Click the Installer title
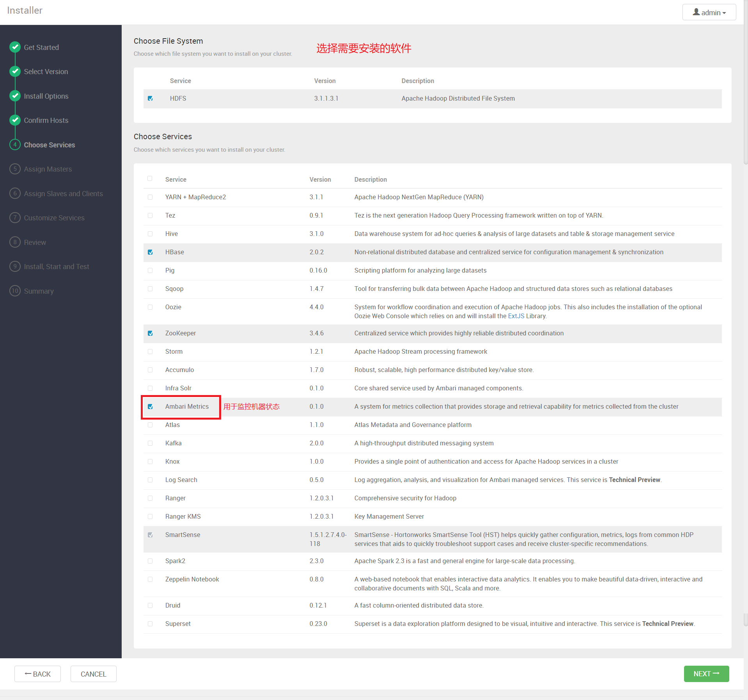 pos(25,11)
